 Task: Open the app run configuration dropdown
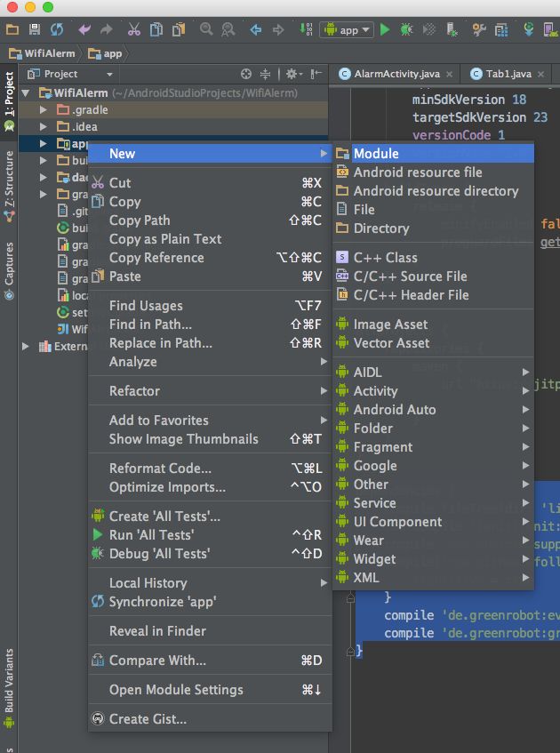(347, 29)
